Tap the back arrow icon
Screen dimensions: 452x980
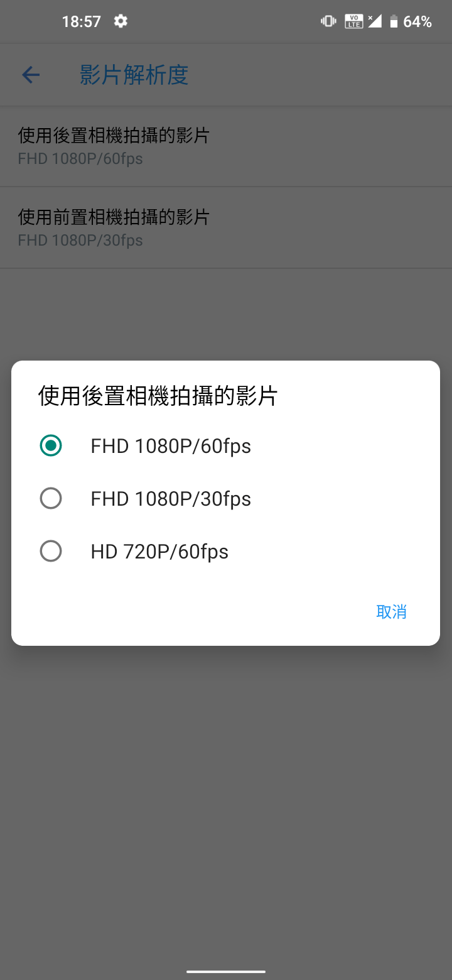click(x=31, y=75)
